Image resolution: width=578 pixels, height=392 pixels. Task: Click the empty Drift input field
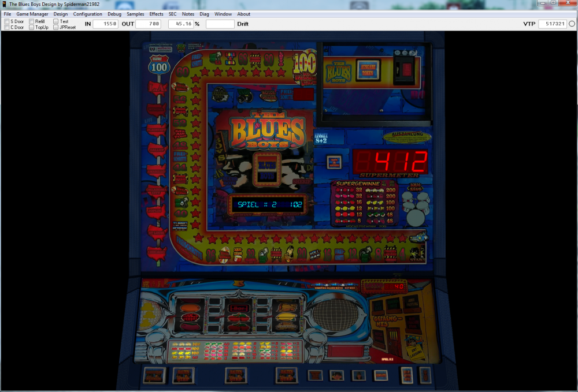220,24
